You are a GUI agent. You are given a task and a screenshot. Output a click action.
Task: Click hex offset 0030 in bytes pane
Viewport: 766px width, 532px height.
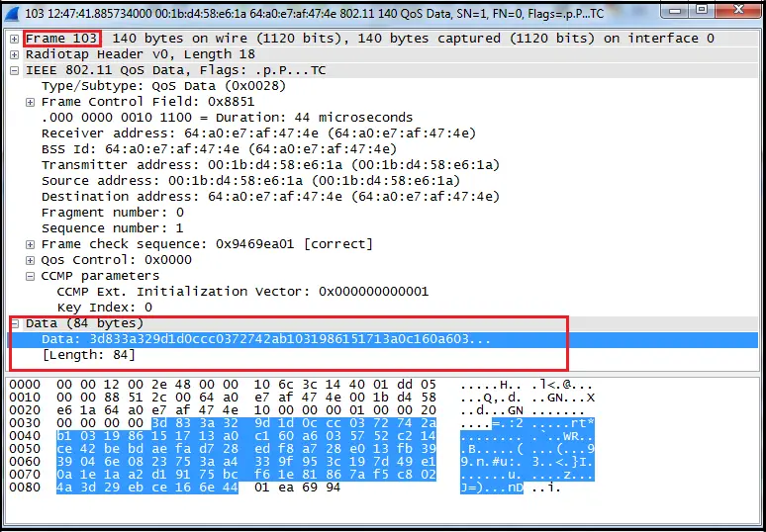(x=25, y=423)
